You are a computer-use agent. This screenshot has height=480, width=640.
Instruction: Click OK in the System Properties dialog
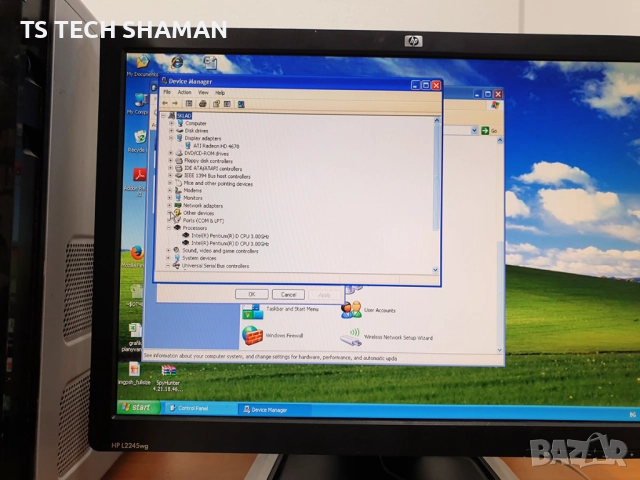[252, 294]
